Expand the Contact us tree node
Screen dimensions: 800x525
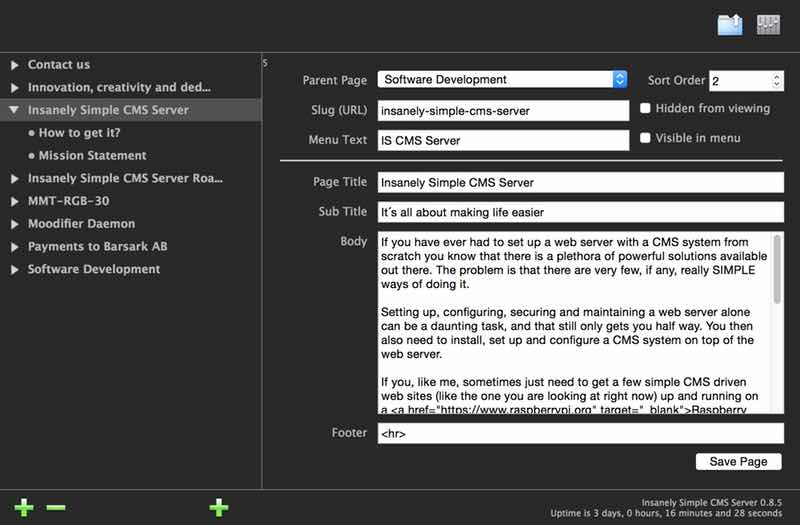point(15,65)
